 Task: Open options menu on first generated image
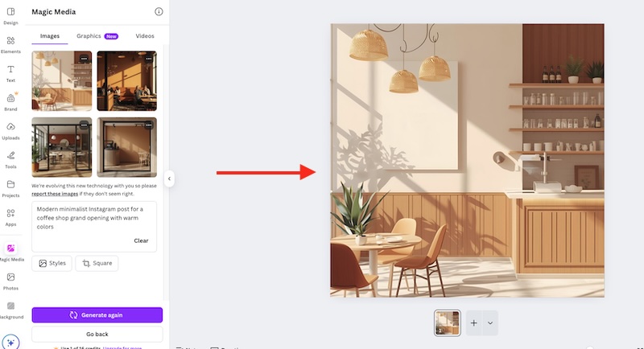[84, 59]
